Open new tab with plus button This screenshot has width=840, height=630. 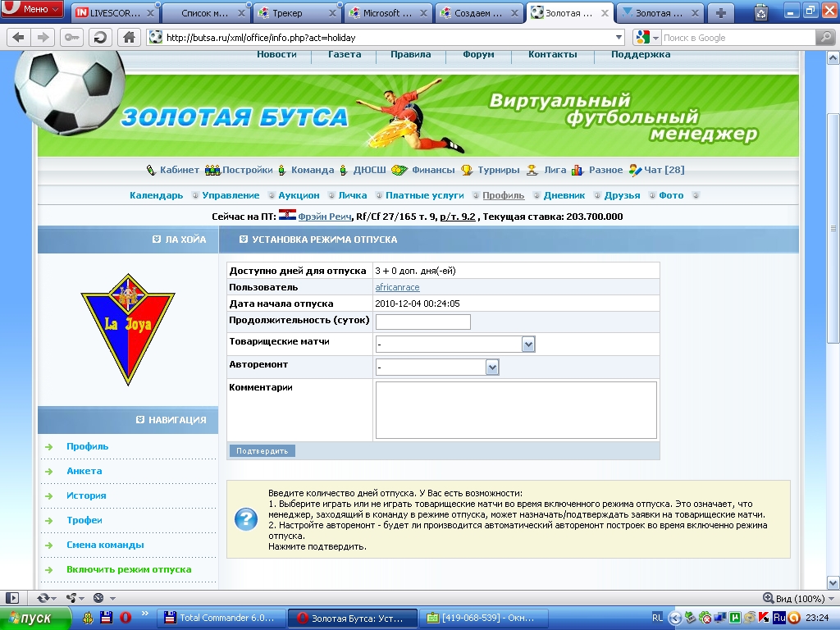721,12
